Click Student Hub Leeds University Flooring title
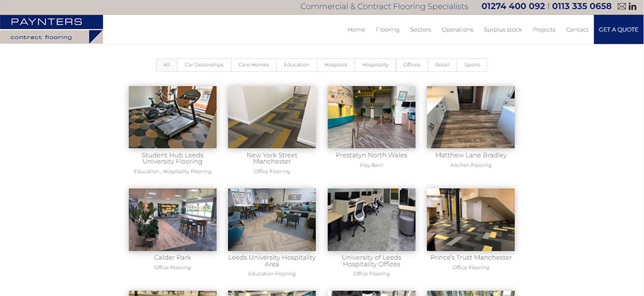Screen dimensions: 644x296 173,158
